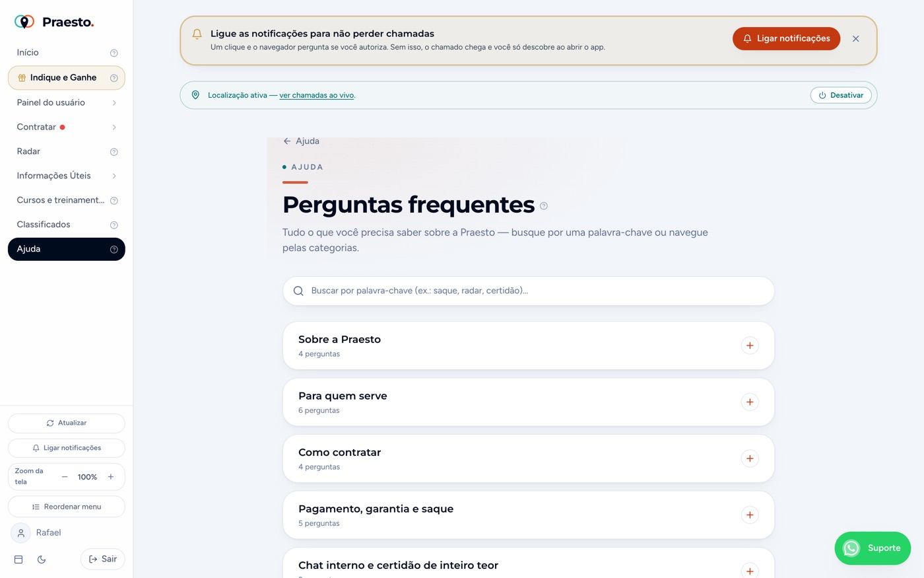
Task: Click help icon beside Cursos e treinamentos
Action: click(114, 201)
